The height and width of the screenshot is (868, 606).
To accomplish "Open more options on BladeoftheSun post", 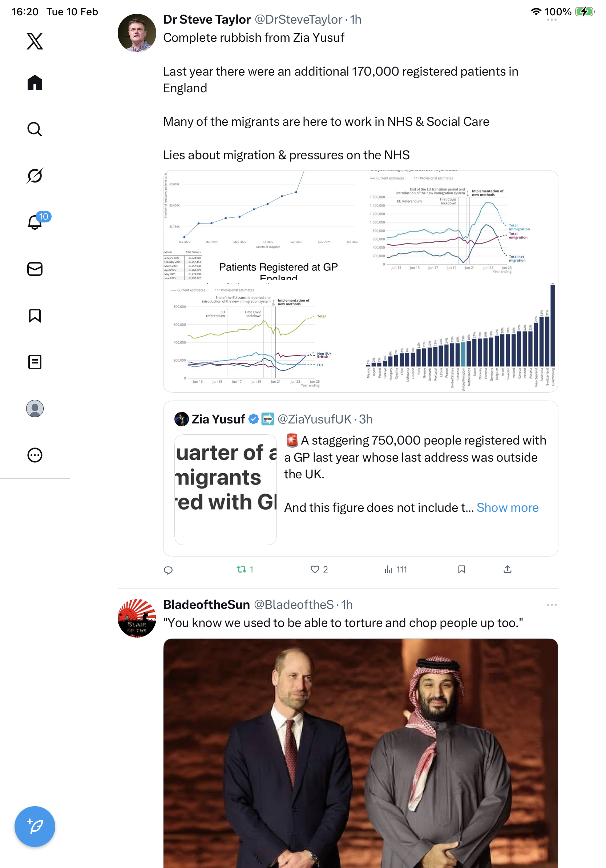I will pyautogui.click(x=551, y=605).
